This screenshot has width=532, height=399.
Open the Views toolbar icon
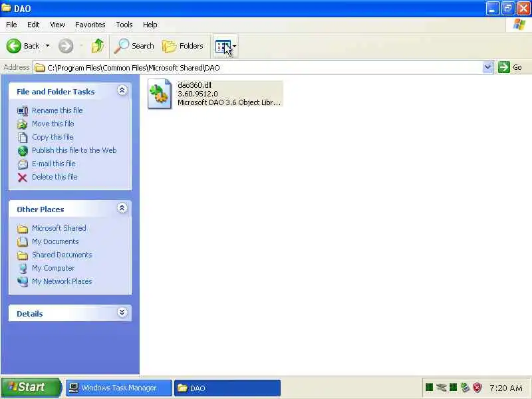coord(223,47)
